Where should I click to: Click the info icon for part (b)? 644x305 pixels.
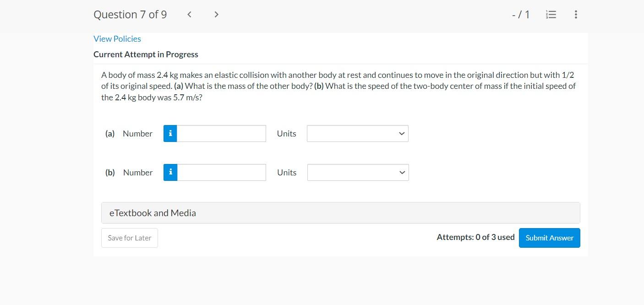(170, 173)
